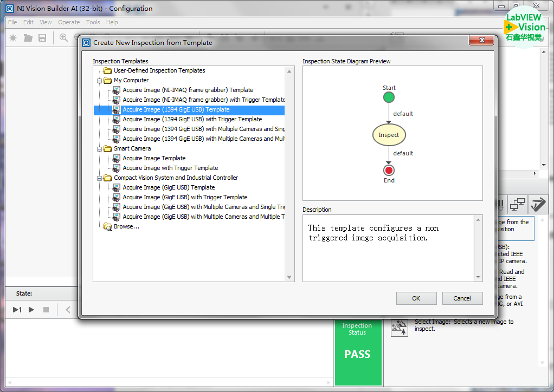554x392 pixels.
Task: Open the Tools menu
Action: point(93,22)
